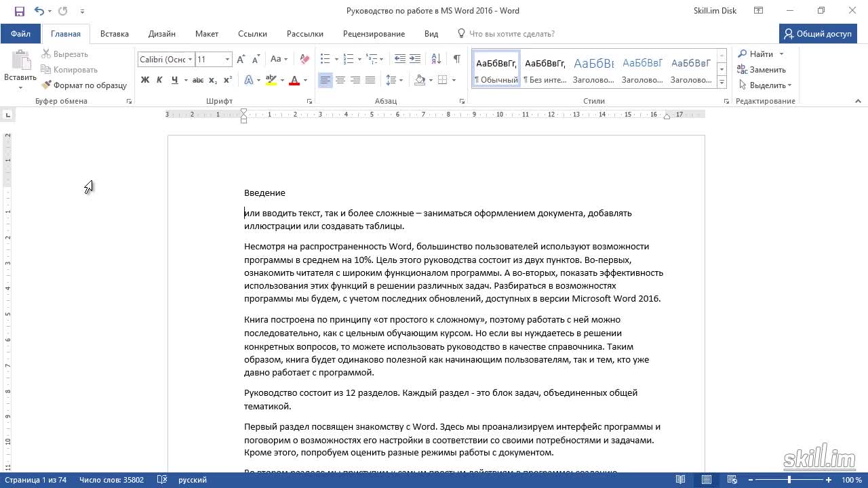The image size is (868, 488).
Task: Open the font color dropdown arrow
Action: [305, 80]
